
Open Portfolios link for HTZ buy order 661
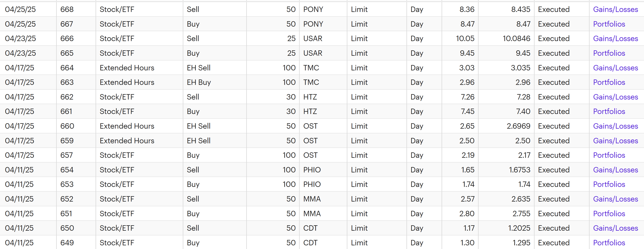(x=609, y=111)
